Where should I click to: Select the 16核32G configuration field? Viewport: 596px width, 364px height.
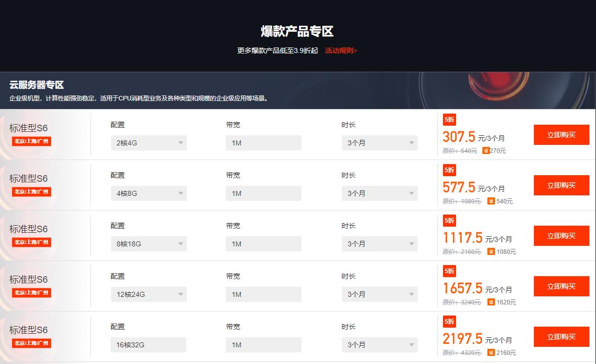[148, 345]
